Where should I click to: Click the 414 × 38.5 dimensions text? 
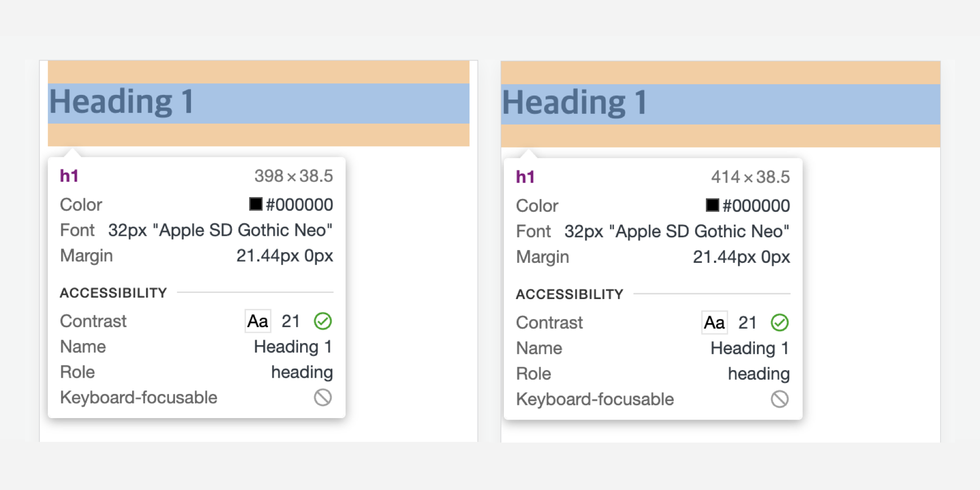click(x=750, y=177)
